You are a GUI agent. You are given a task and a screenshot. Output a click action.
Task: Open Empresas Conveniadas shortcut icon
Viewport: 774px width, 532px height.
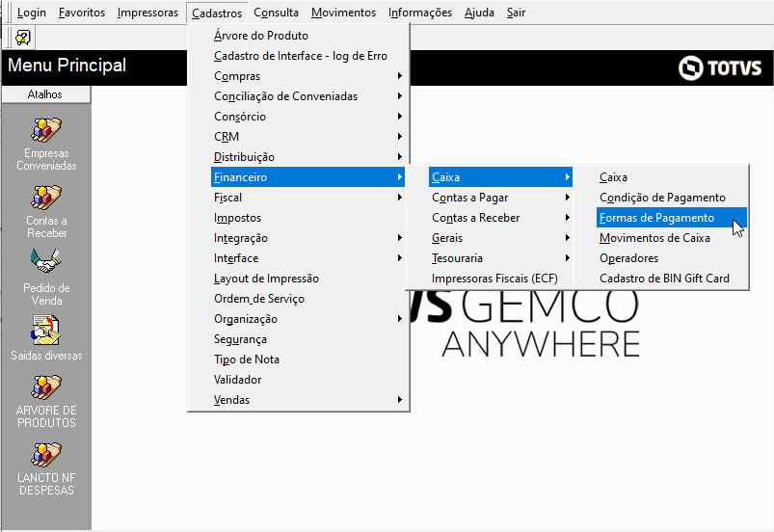click(x=46, y=130)
